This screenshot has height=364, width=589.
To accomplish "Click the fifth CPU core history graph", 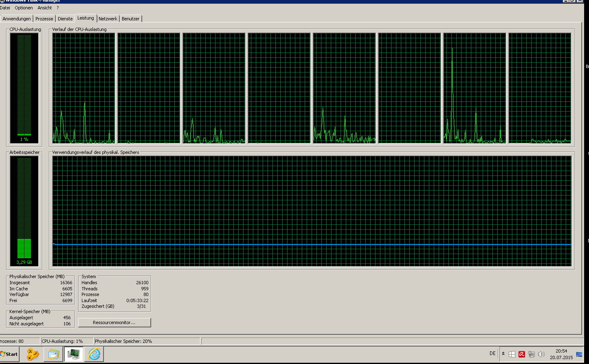I will point(345,88).
